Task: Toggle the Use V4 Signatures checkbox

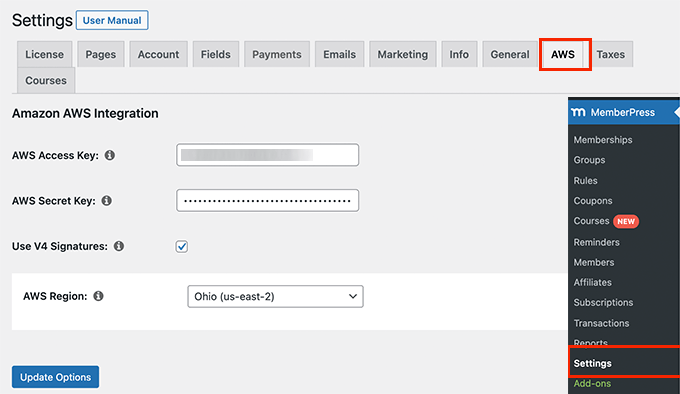Action: coord(182,247)
